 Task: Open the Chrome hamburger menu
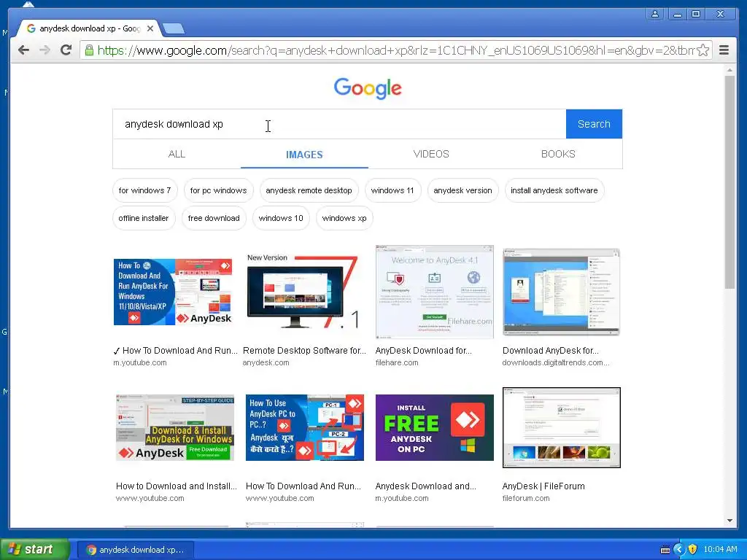click(x=724, y=50)
